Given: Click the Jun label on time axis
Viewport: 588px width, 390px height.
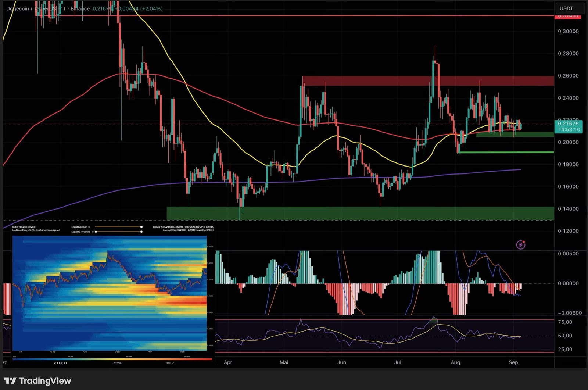Looking at the screenshot, I should coord(342,362).
